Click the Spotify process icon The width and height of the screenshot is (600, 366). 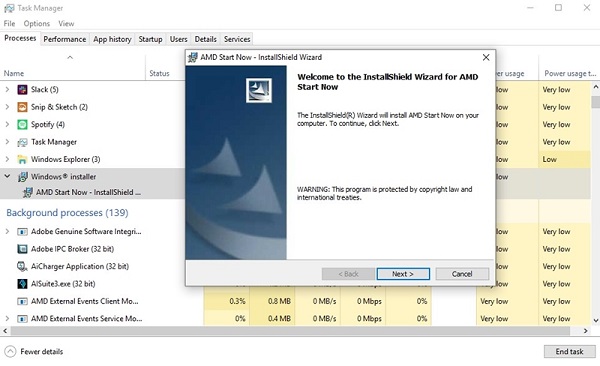pos(22,124)
